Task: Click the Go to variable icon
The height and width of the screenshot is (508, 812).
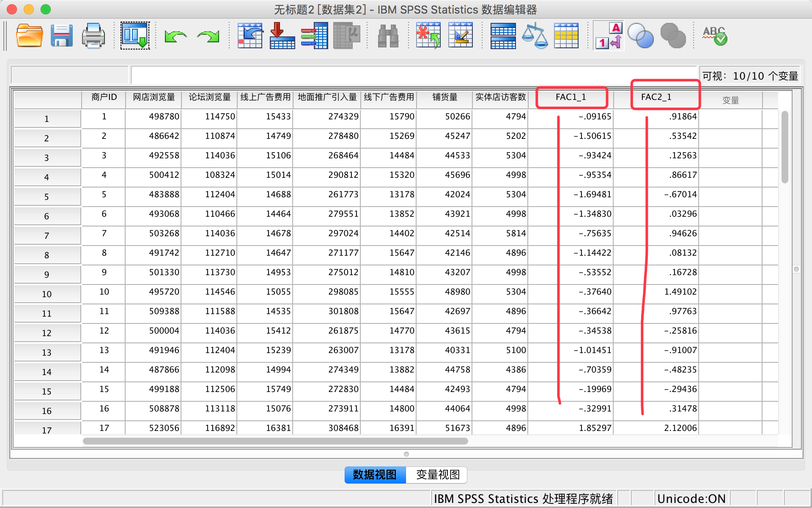Action: pyautogui.click(x=282, y=36)
